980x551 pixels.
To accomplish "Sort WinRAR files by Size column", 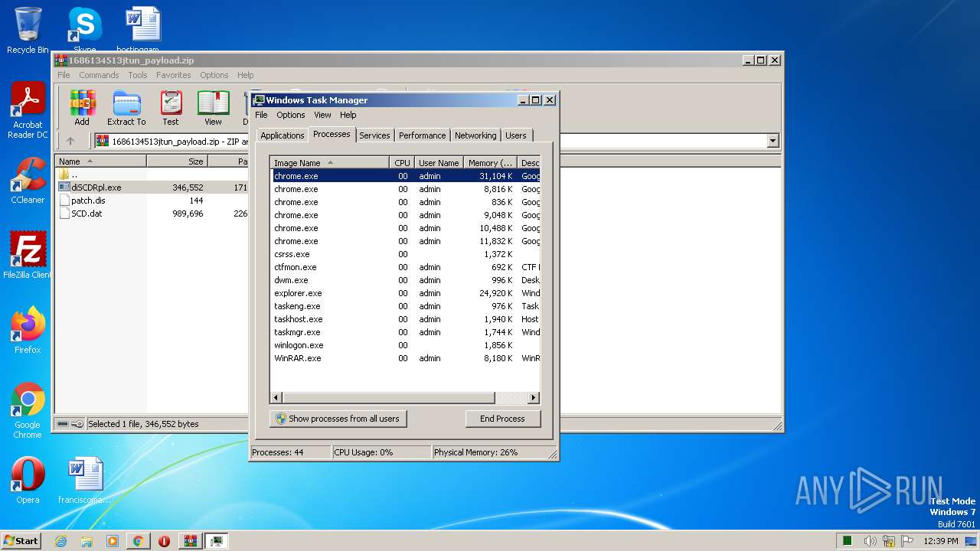I will [177, 161].
